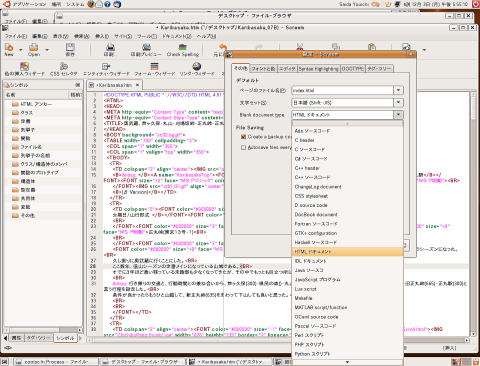Close the Kanbasaka.htm document tab

(x=137, y=85)
